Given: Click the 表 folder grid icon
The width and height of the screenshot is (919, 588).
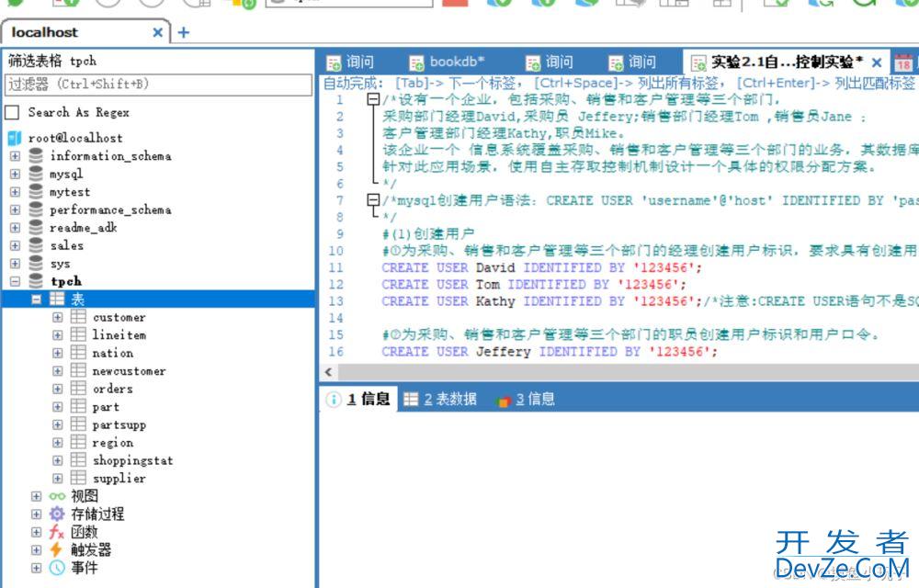Looking at the screenshot, I should (x=57, y=300).
